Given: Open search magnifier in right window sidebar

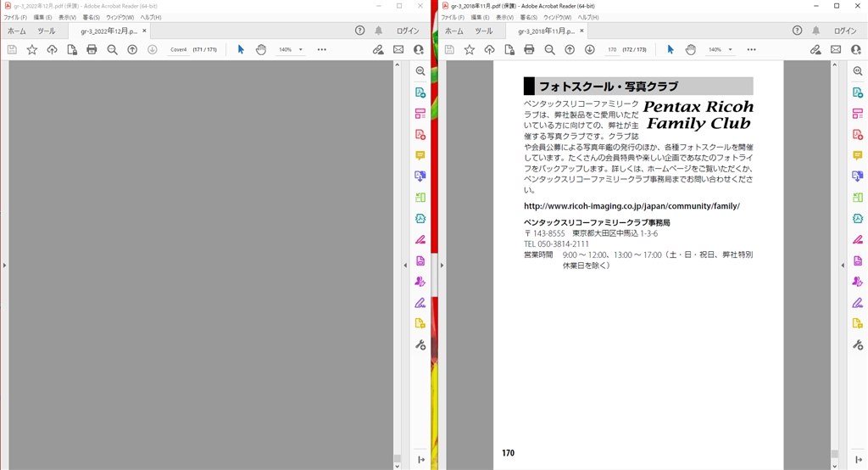Looking at the screenshot, I should pos(858,71).
